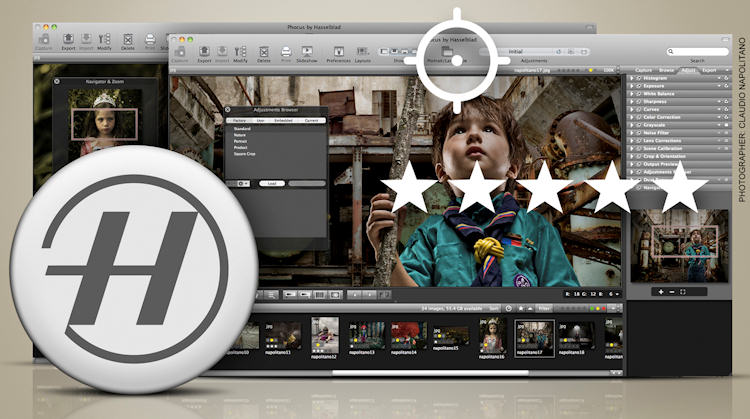This screenshot has height=419, width=750.
Task: Open Modify in the front window toolbar
Action: point(240,53)
